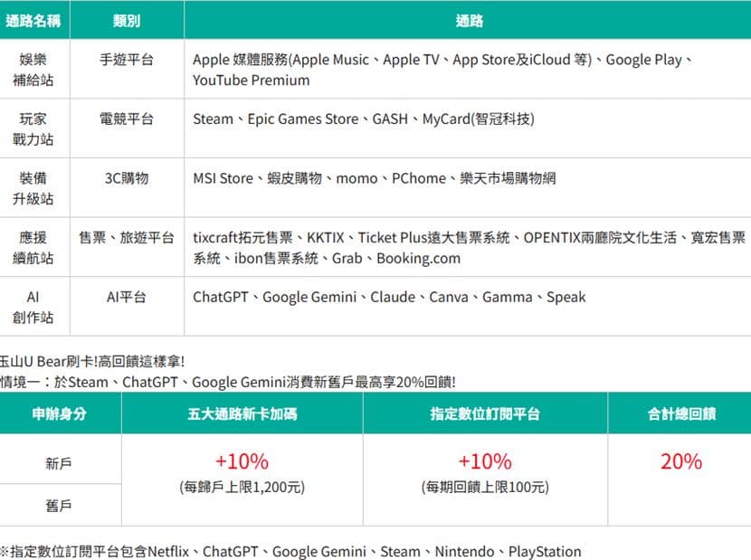
Task: Select the 玩家戰力站 row label
Action: click(33, 128)
